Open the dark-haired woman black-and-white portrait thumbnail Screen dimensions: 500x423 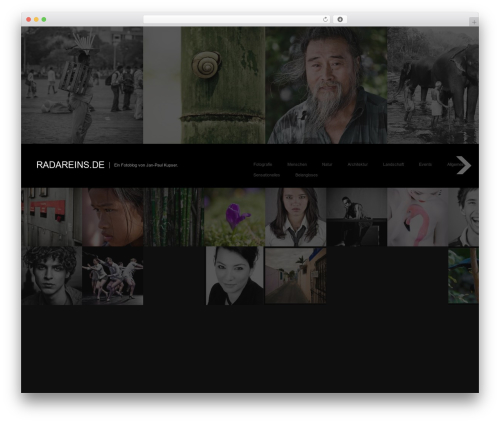tap(235, 276)
